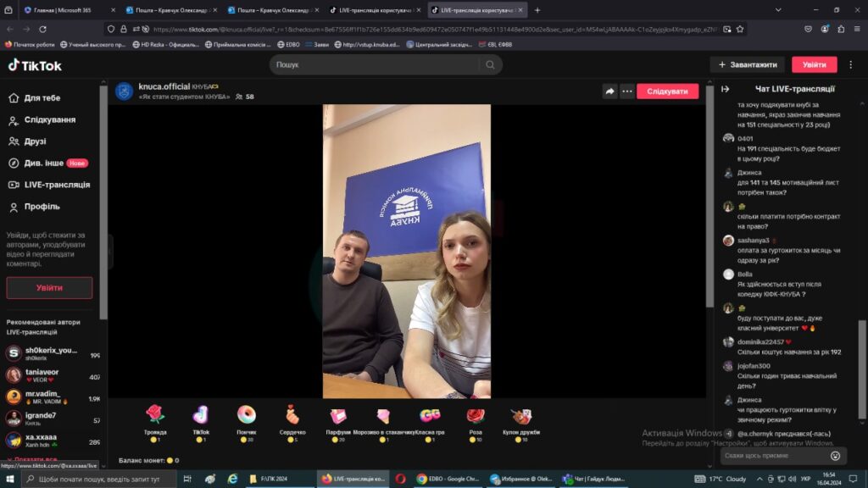The width and height of the screenshot is (868, 488).
Task: Open the emoji picker in chat
Action: [x=835, y=455]
